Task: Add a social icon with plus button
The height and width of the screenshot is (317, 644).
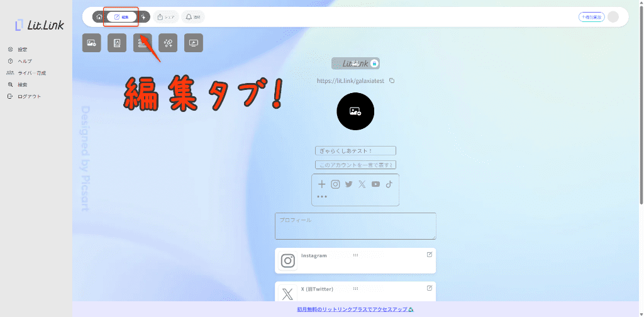Action: click(322, 184)
